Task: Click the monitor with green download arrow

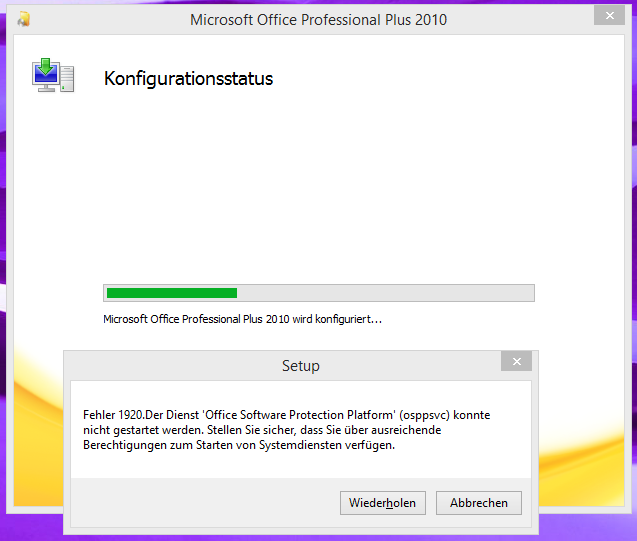Action: tap(46, 75)
